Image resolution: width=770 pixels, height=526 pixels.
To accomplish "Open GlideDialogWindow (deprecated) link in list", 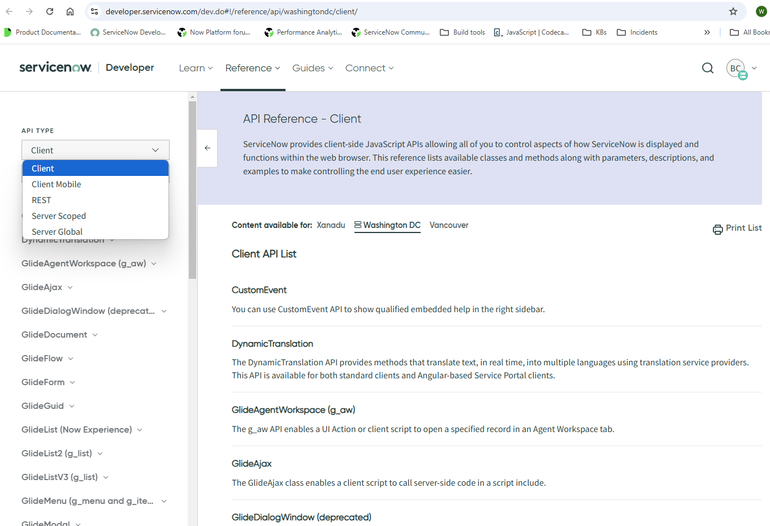I will coord(301,517).
